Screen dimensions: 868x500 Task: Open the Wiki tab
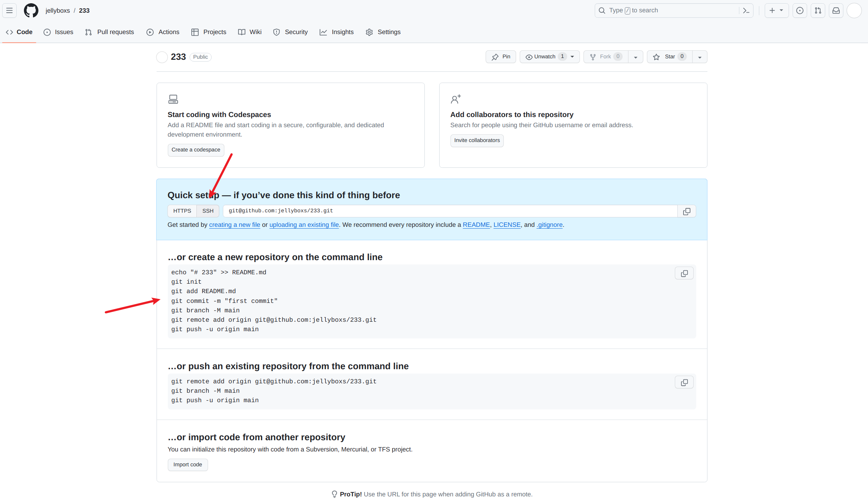[x=250, y=32]
